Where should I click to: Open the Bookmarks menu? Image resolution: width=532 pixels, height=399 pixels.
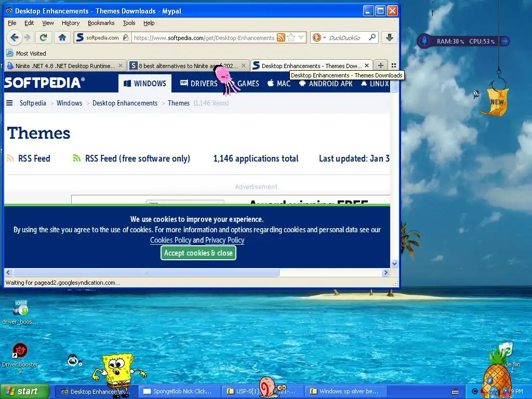[x=101, y=23]
